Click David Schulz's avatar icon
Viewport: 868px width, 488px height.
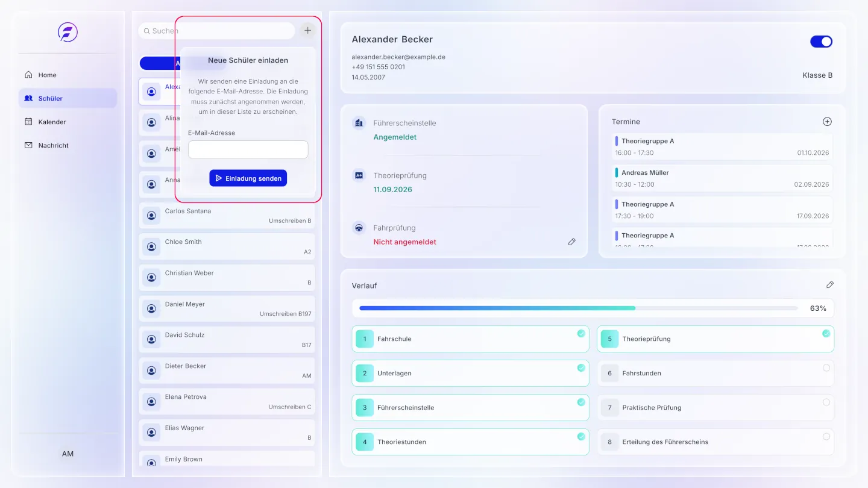[151, 340]
